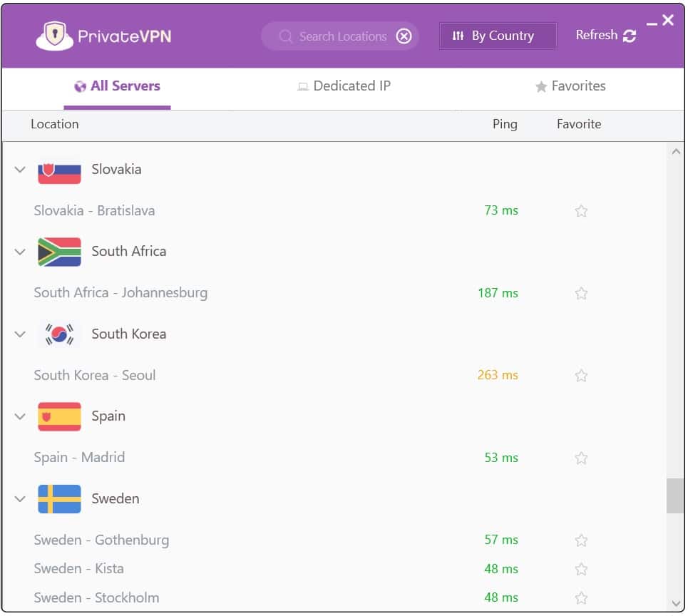Click the scrollbar down arrow
The image size is (688, 616).
(676, 603)
